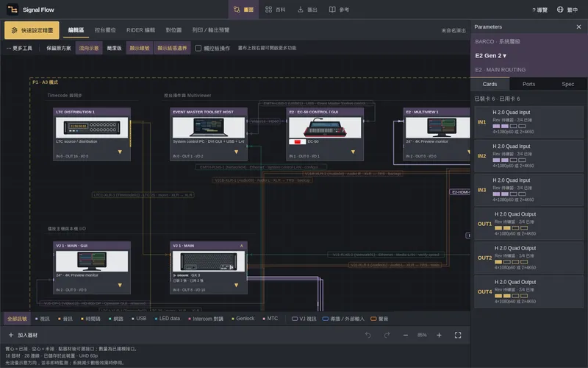This screenshot has height=368, width=588.
Task: Filter signals by Intercom 對講
Action: point(206,319)
